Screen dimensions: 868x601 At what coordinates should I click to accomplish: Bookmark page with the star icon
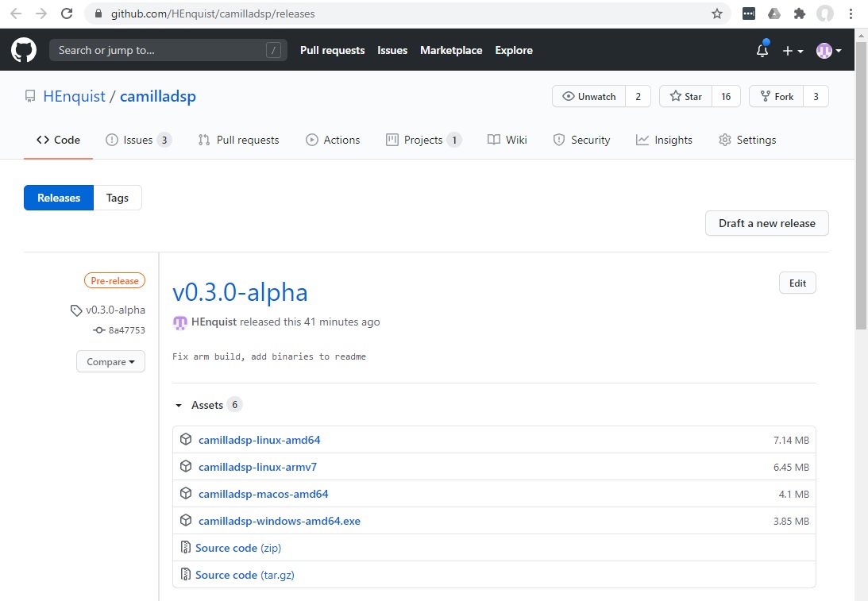pos(717,13)
